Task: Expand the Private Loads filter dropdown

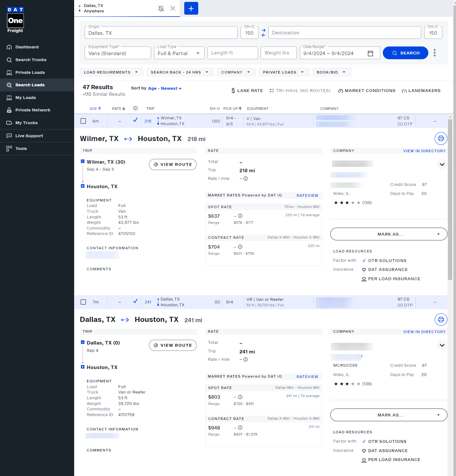Action: 284,72
